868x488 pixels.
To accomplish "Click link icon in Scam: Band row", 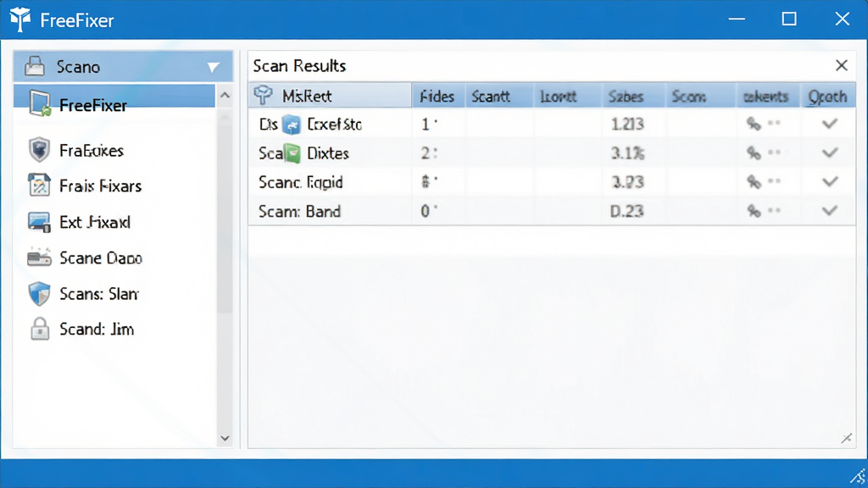I will 754,211.
